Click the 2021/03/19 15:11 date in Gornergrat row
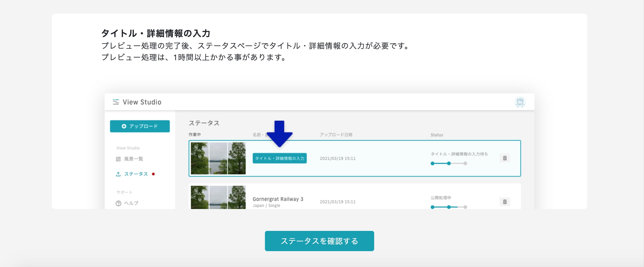 pyautogui.click(x=338, y=202)
